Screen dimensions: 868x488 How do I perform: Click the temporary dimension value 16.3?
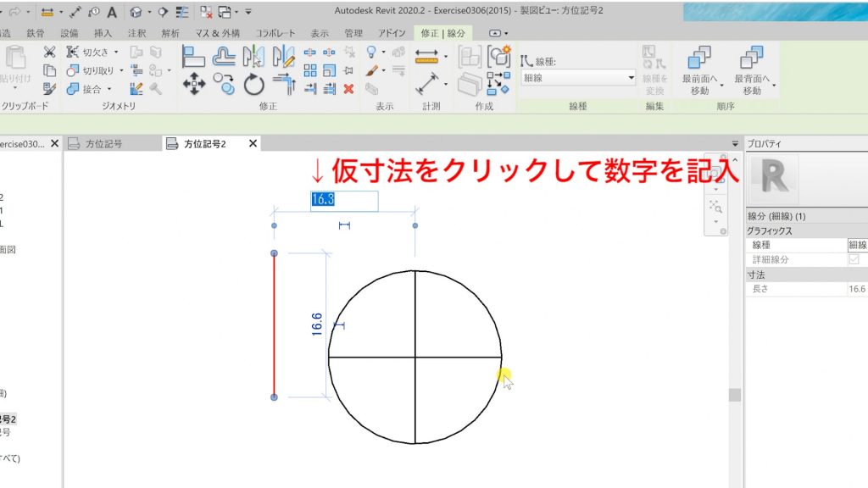(325, 201)
